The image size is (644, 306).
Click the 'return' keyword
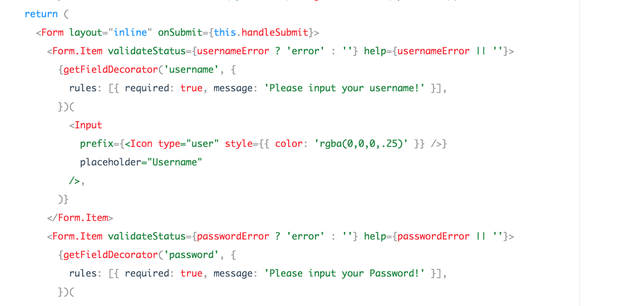click(41, 14)
